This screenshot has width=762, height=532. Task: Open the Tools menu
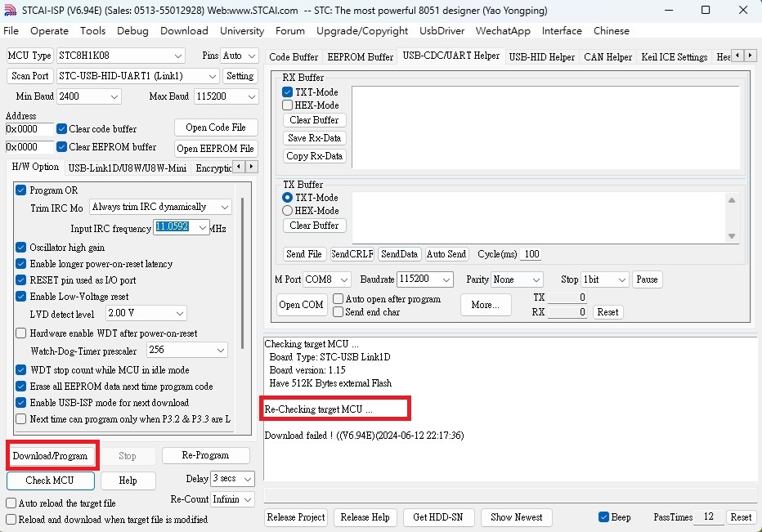pyautogui.click(x=92, y=30)
